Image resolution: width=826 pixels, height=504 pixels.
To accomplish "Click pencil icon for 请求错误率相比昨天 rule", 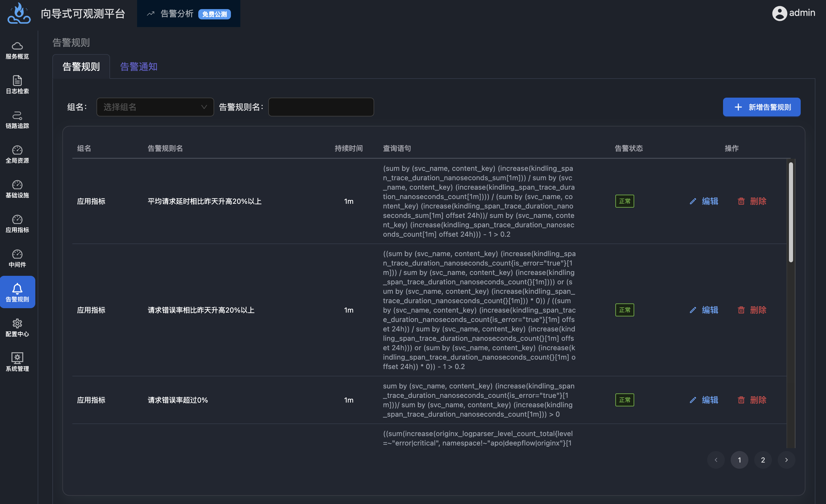I will [x=693, y=310].
